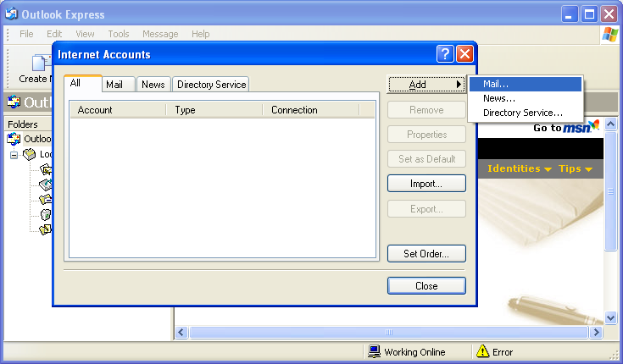Click the vertical scrollbar up arrow
Screen dimensions: 623x364
click(x=610, y=124)
